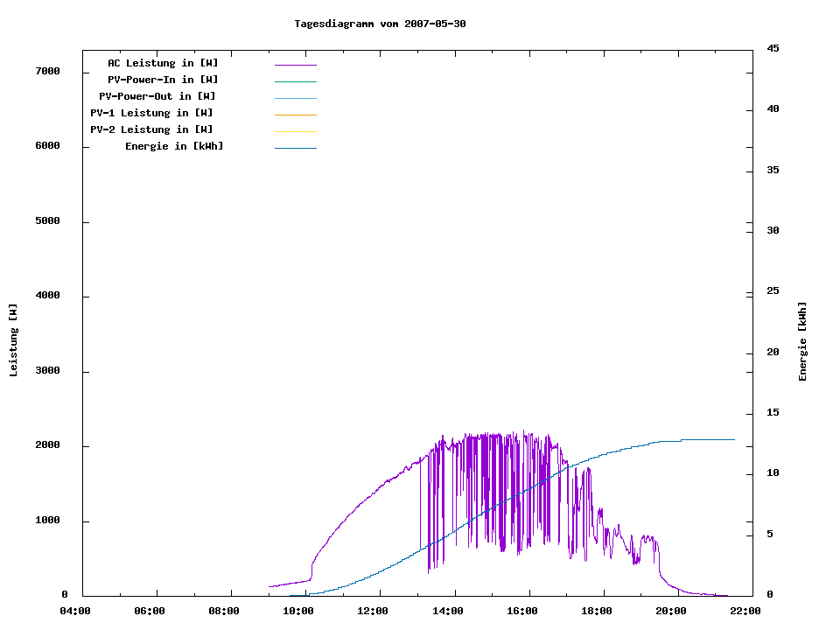840x630 pixels.
Task: Select the PV-Power-Out legend entry text
Action: [x=158, y=96]
